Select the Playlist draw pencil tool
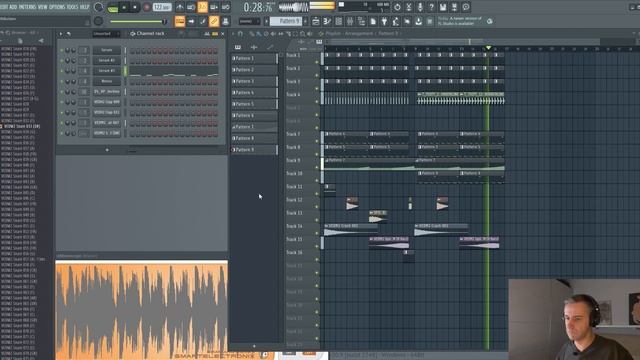 [252, 34]
